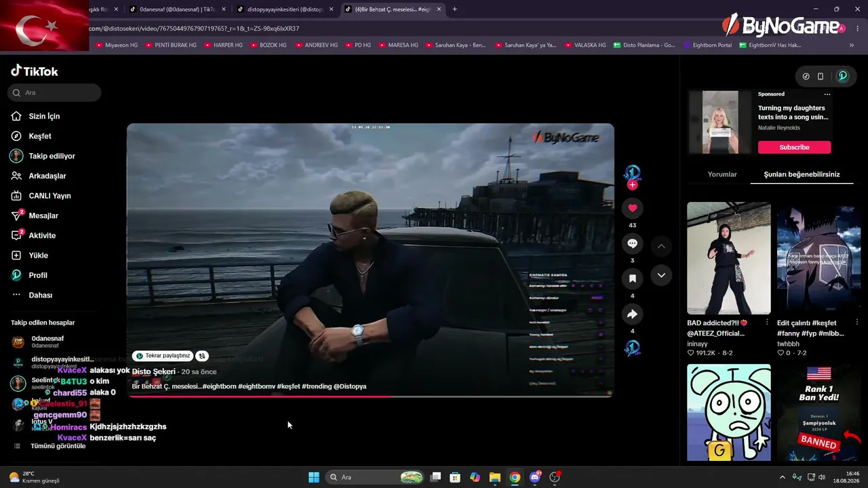Toggle the Tekrar paylaştınız repost badge
This screenshot has height=488, width=868.
[x=163, y=356]
